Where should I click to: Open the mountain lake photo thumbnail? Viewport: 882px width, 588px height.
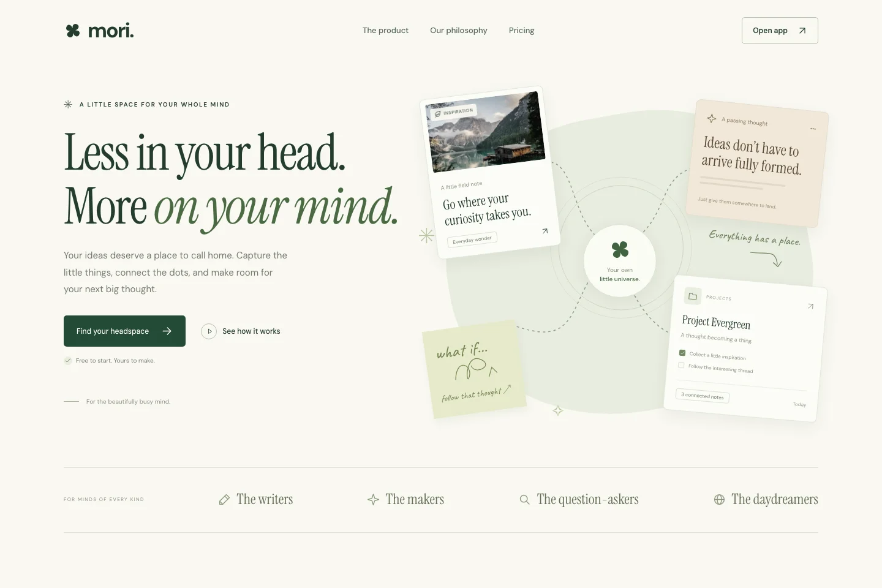coord(484,132)
